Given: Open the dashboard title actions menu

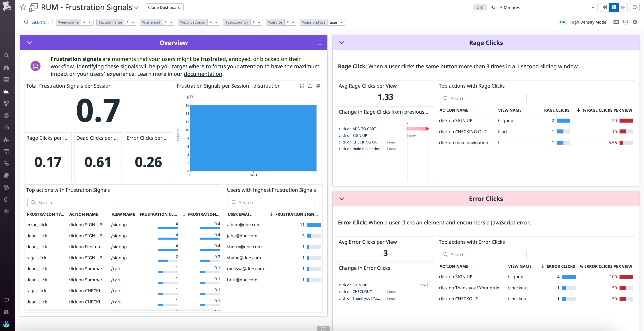Looking at the screenshot, I should (136, 8).
